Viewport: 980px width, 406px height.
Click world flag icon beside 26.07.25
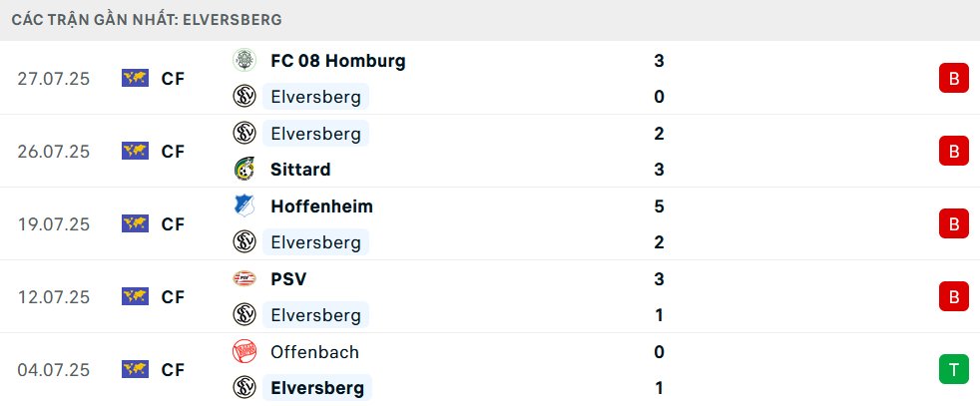[135, 151]
